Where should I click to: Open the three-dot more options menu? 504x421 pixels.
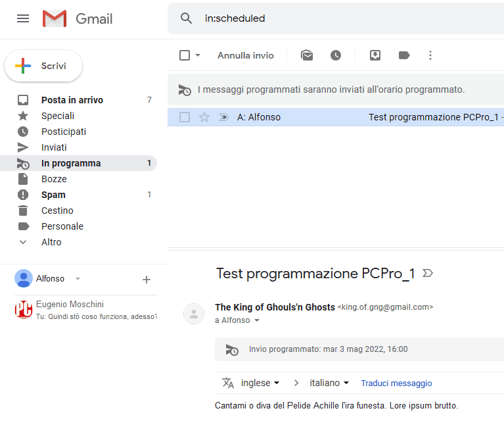430,55
